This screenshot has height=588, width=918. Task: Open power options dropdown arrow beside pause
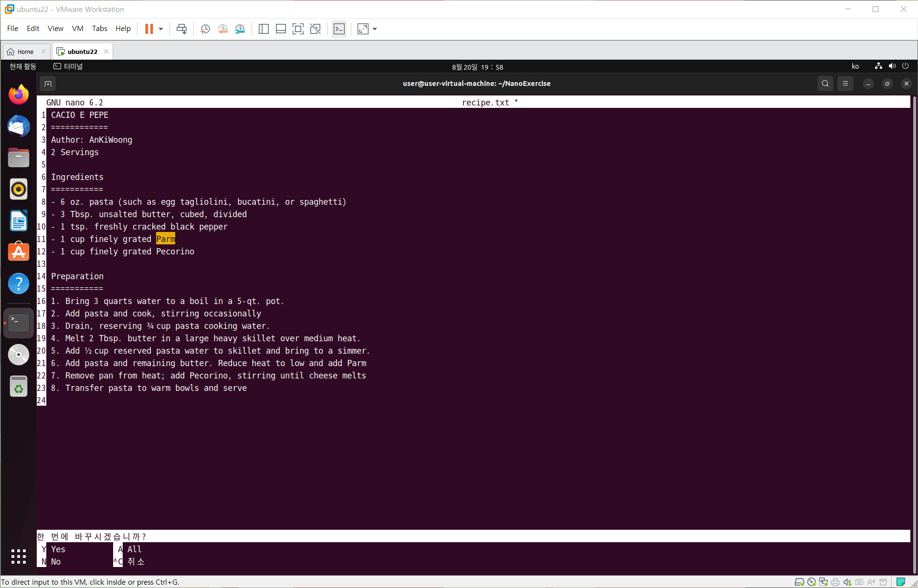(x=161, y=29)
